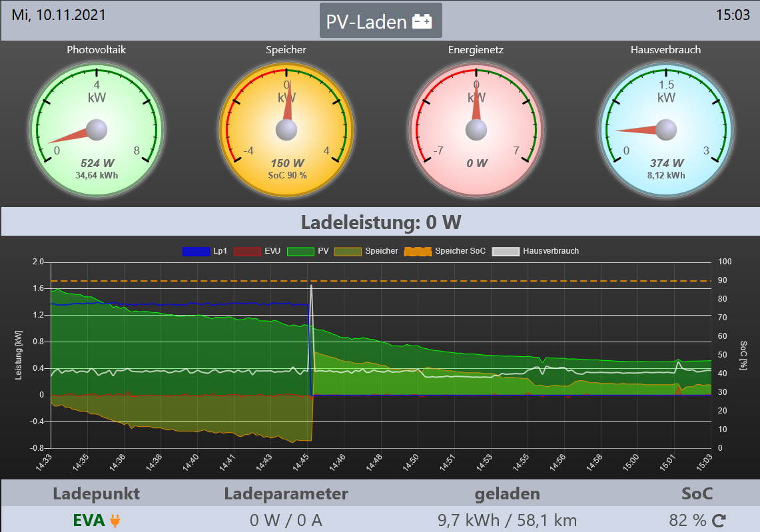Open the PV-Laden charge mode selector
Image resolution: width=760 pixels, height=532 pixels.
[380, 21]
